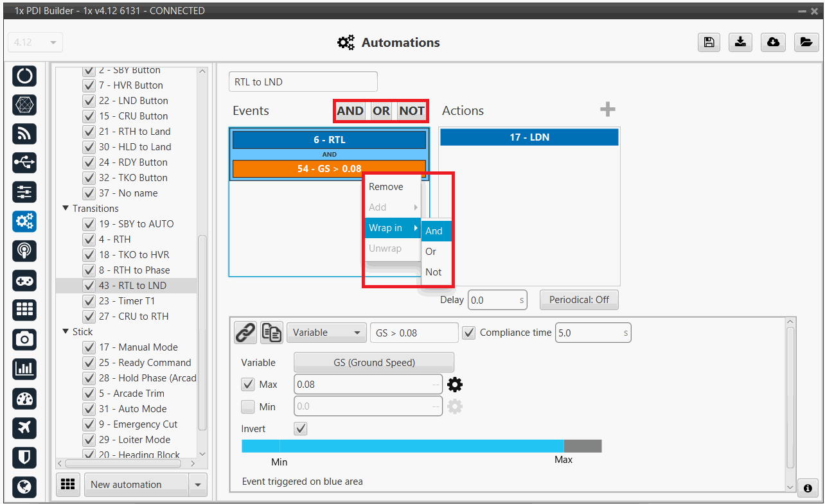The height and width of the screenshot is (504, 825).
Task: Open the airplane section in sidebar
Action: click(24, 428)
